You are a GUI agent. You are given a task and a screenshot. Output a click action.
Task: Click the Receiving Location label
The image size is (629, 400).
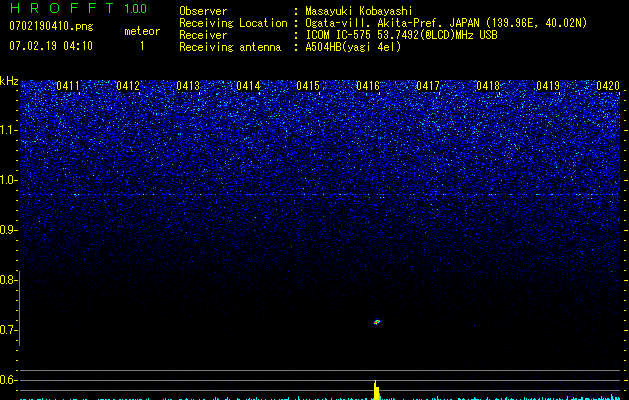point(233,23)
